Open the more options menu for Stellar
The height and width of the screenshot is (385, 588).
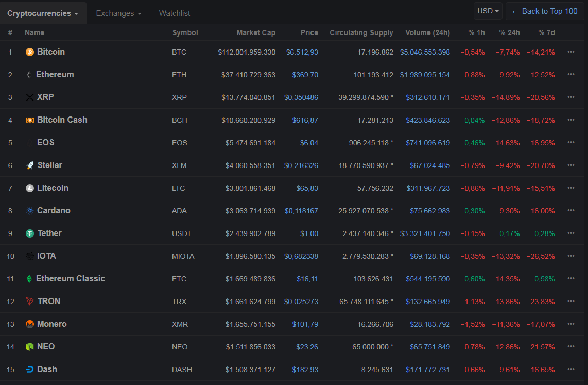pyautogui.click(x=570, y=165)
